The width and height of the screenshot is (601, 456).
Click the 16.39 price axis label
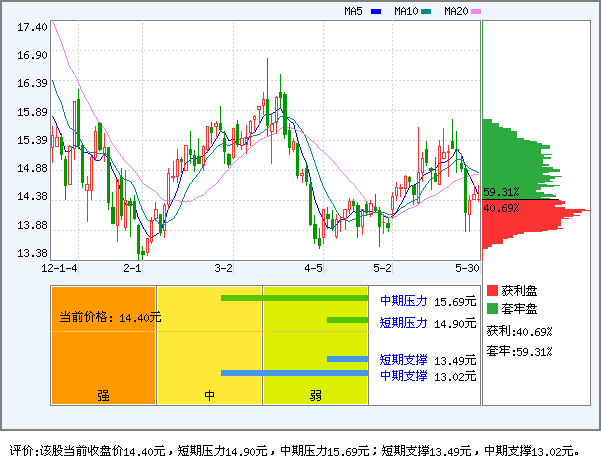pos(32,83)
